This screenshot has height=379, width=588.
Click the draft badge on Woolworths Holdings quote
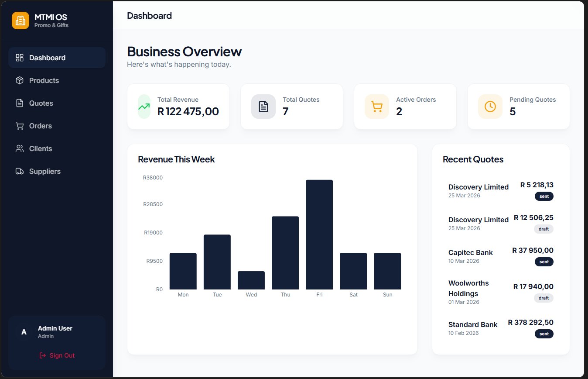point(544,298)
